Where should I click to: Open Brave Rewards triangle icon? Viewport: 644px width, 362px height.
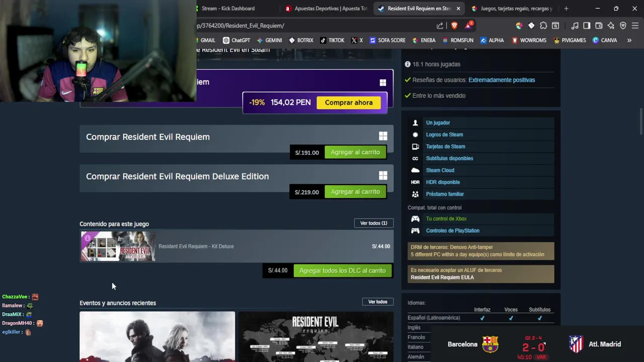pos(468,25)
